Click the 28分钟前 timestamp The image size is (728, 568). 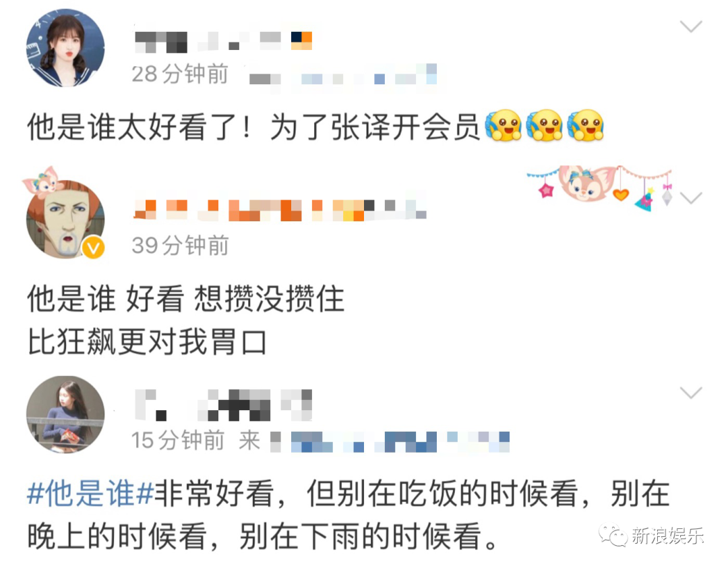pyautogui.click(x=180, y=74)
